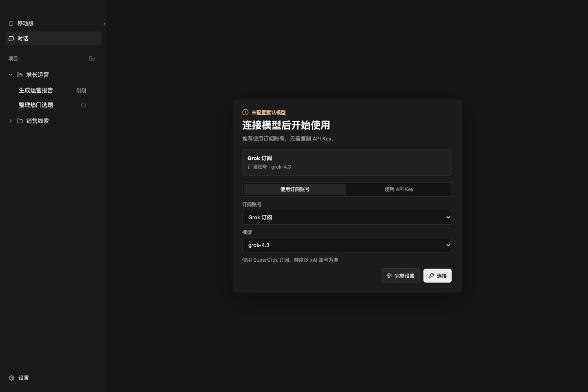Click the chat bubble icon beside 对话
Screen dimensions: 588x392
(x=11, y=38)
